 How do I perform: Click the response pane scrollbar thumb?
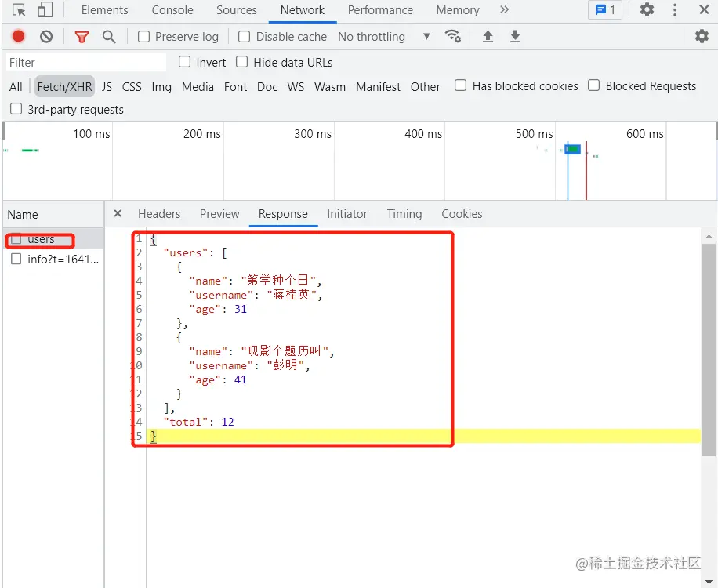[709, 350]
